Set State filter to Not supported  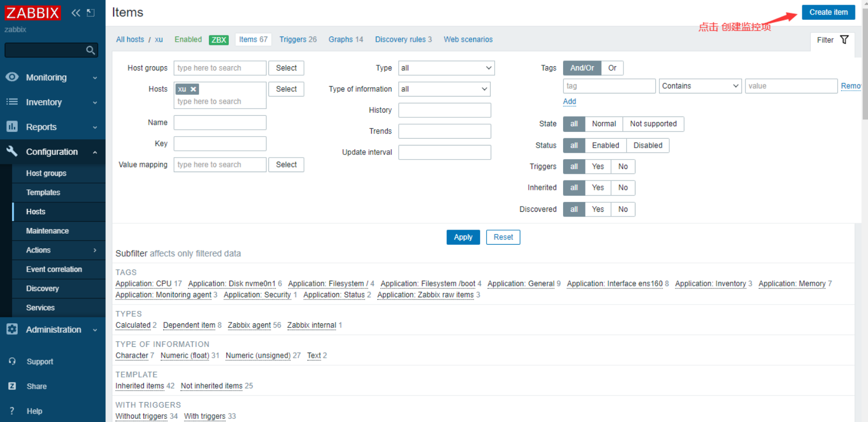pyautogui.click(x=653, y=124)
